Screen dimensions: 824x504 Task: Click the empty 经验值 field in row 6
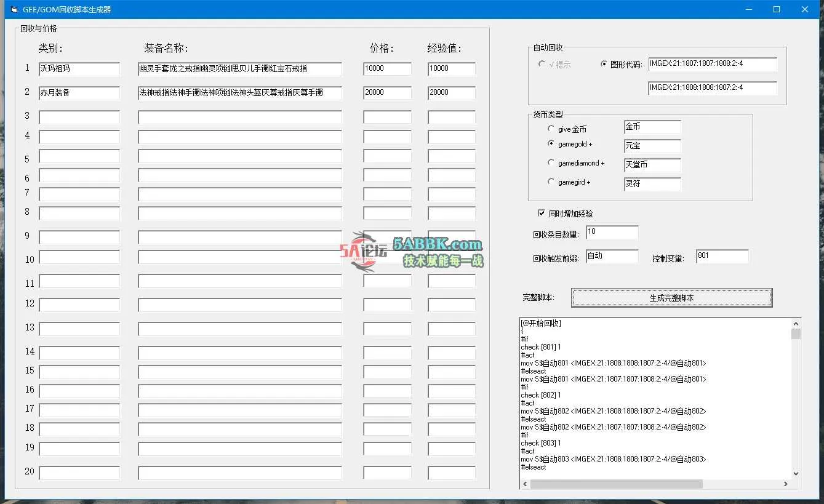pyautogui.click(x=452, y=175)
